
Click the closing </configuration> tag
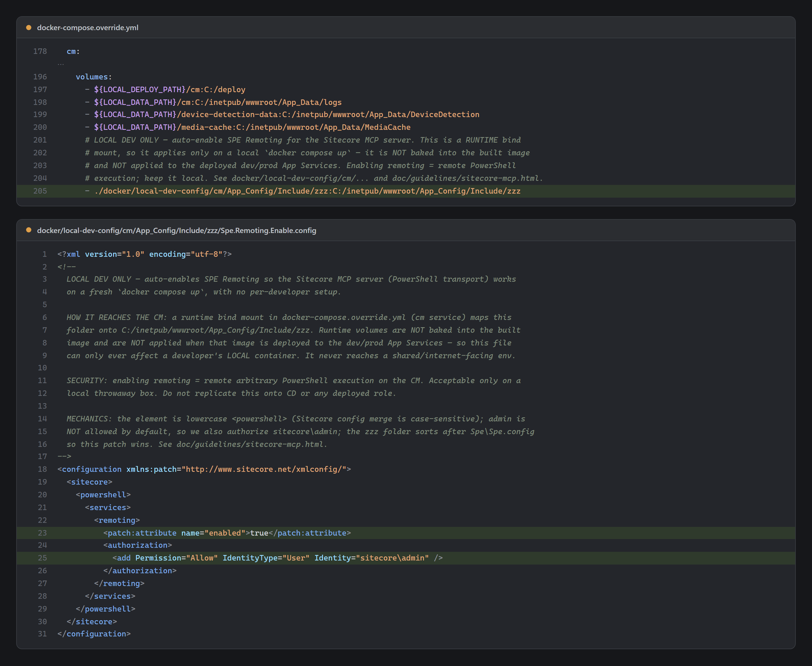click(x=94, y=634)
